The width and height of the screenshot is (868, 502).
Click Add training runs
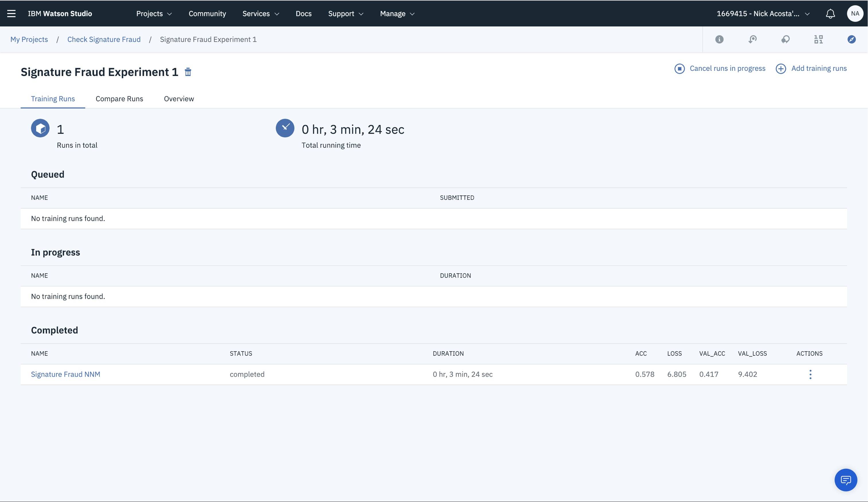(819, 68)
